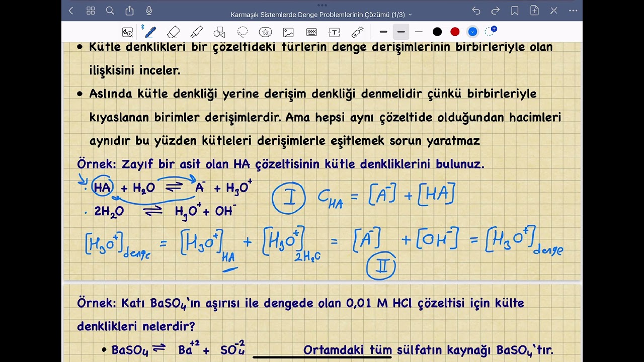This screenshot has width=644, height=362.
Task: Bookmark the current page
Action: click(x=515, y=11)
